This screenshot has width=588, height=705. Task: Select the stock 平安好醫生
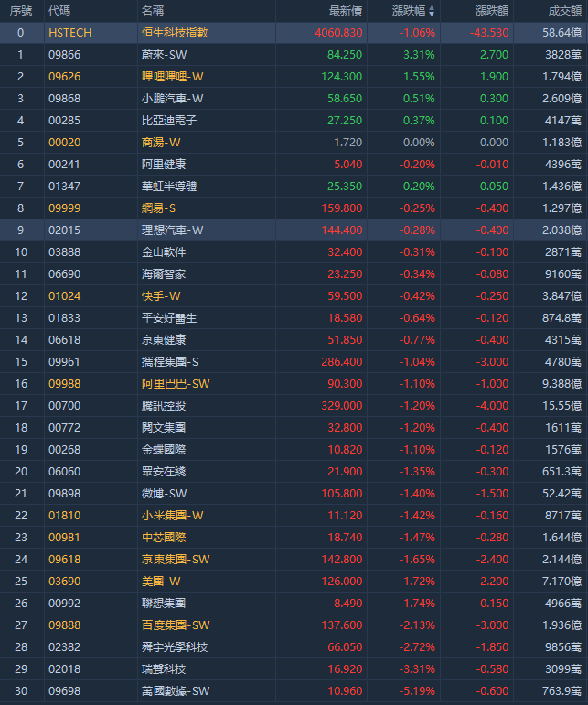(169, 318)
